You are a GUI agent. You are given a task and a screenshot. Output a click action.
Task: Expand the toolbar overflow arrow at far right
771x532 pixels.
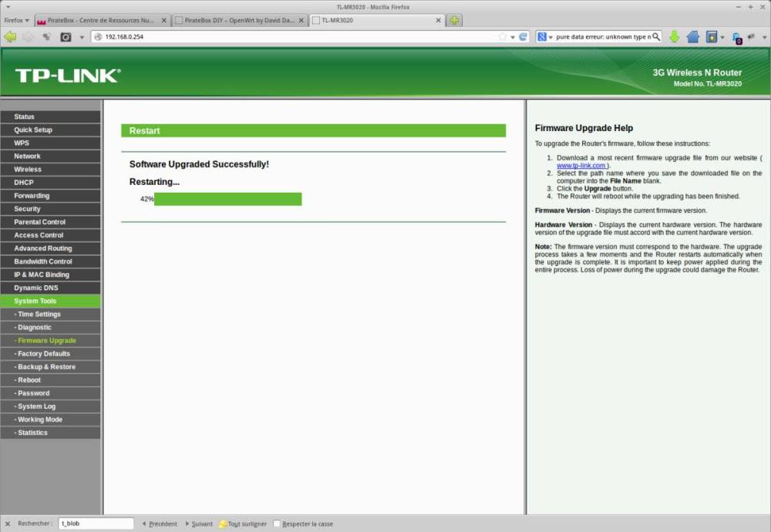[764, 37]
